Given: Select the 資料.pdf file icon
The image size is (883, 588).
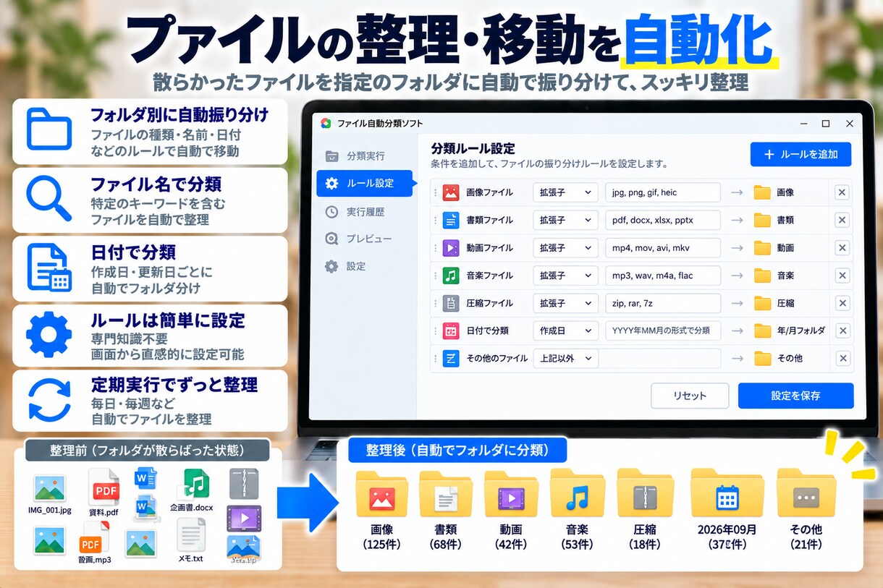Looking at the screenshot, I should coord(103,487).
